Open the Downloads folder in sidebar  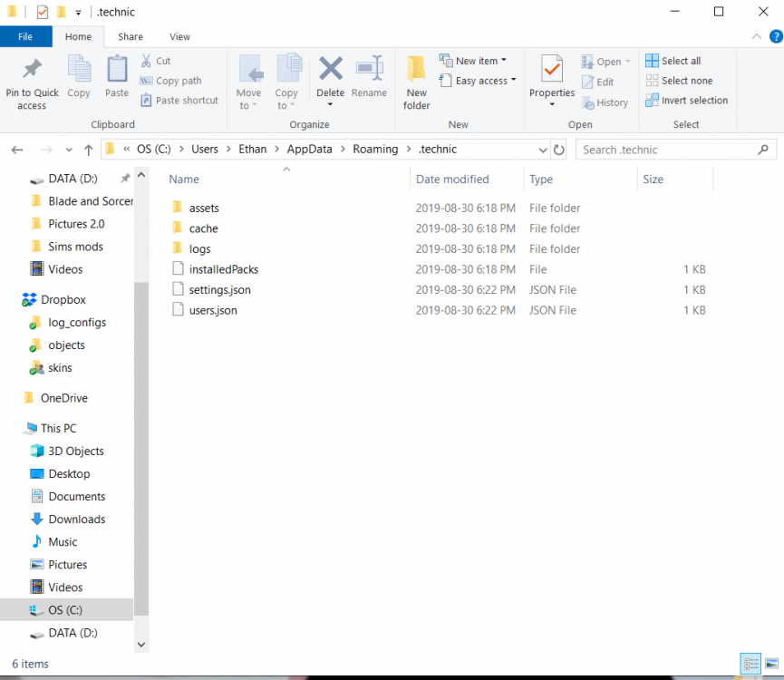76,520
